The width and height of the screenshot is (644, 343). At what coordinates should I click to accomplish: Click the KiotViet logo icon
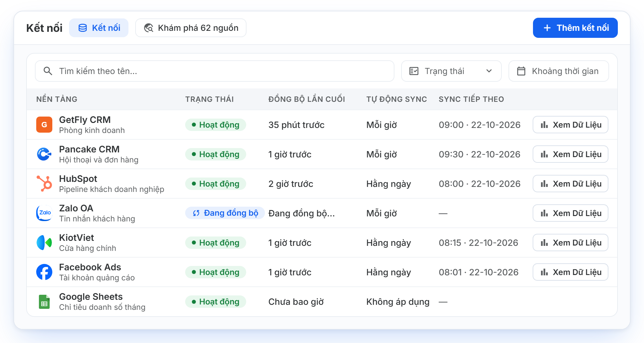(x=44, y=243)
